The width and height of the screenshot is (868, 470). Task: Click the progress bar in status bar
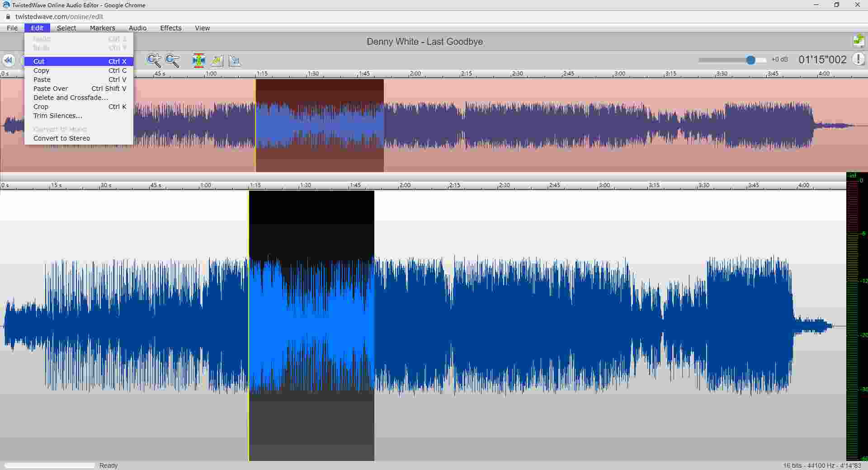pyautogui.click(x=49, y=465)
